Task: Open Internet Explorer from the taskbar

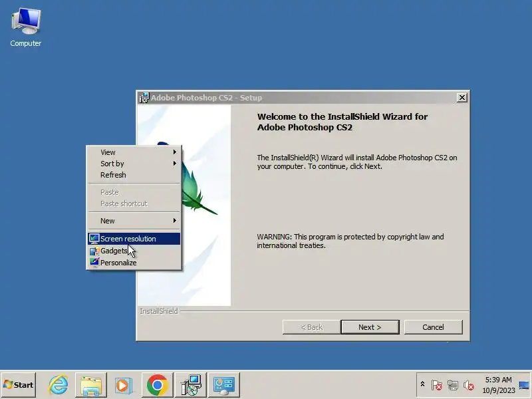Action: 58,385
